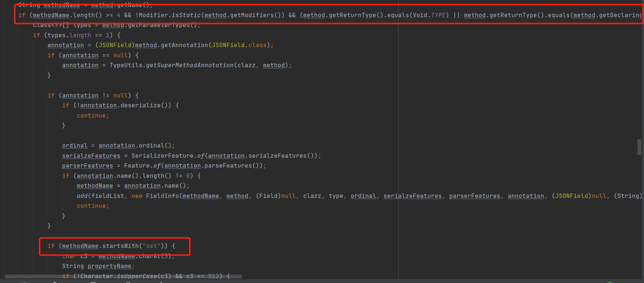Click the 'types.length == 1' condition
This screenshot has height=283, width=644.
[79, 35]
